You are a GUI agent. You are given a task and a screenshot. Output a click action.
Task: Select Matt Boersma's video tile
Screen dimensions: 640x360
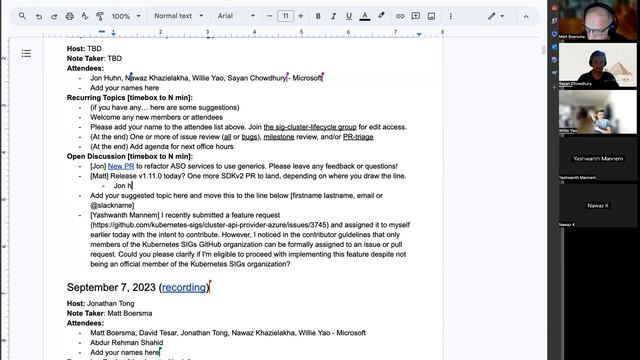598,20
